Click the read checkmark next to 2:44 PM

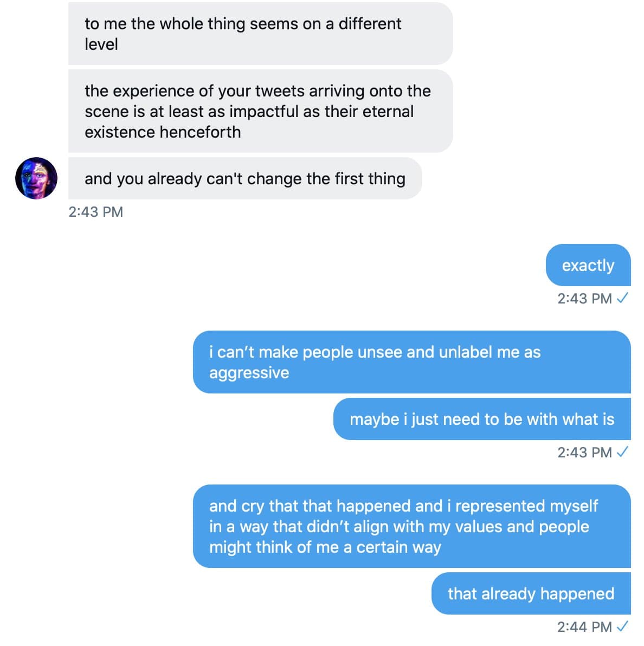622,626
